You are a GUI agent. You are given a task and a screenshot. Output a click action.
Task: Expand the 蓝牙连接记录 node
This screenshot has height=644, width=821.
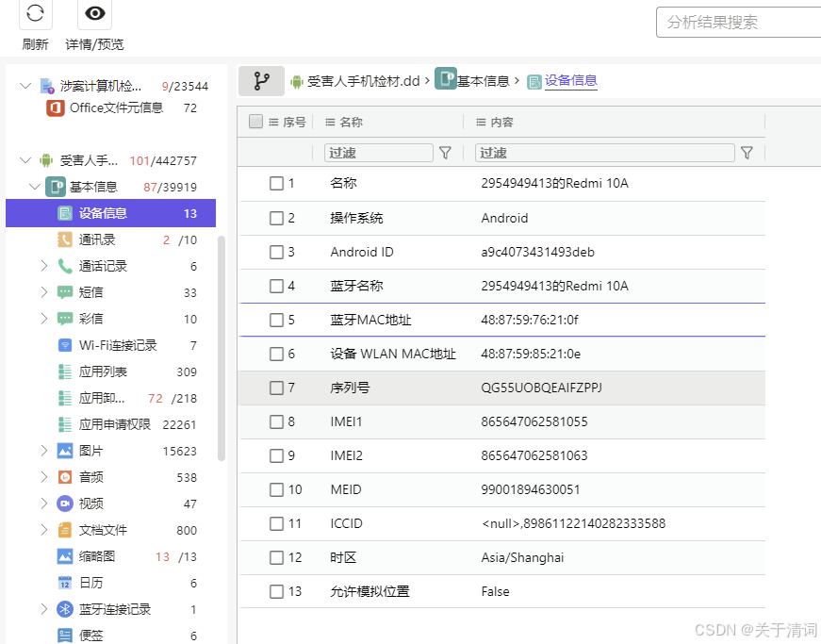point(44,609)
